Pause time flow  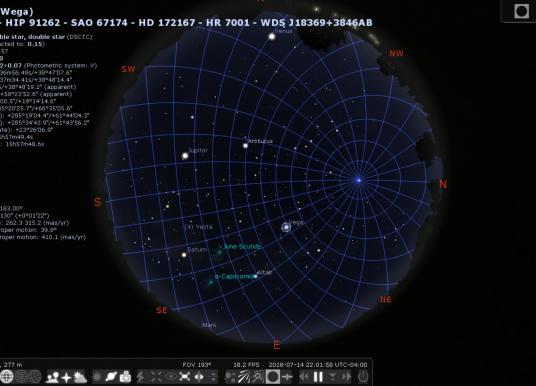[318, 377]
